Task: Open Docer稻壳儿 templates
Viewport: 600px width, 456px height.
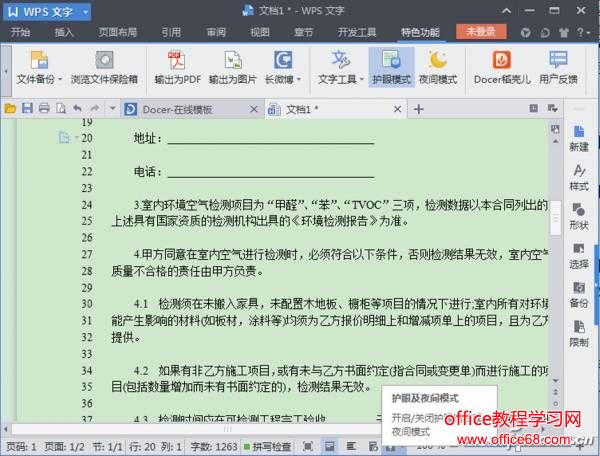Action: [x=502, y=67]
